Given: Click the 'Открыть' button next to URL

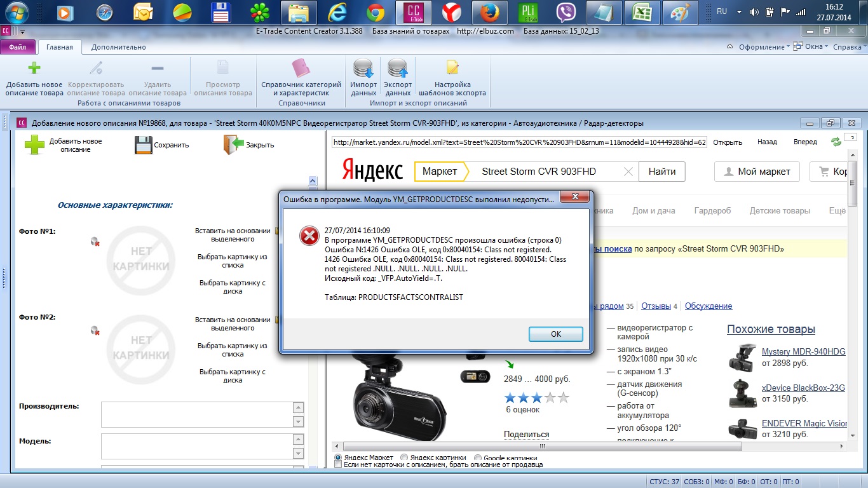Looking at the screenshot, I should (x=728, y=142).
